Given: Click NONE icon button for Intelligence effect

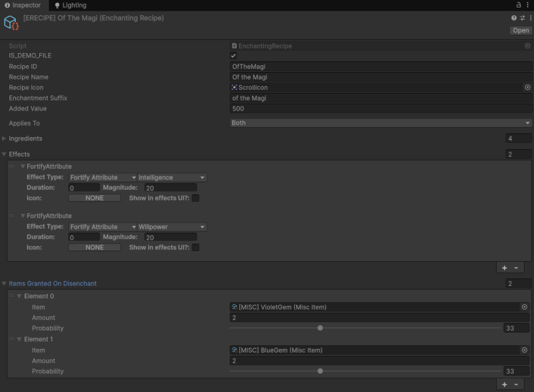Looking at the screenshot, I should [x=95, y=198].
